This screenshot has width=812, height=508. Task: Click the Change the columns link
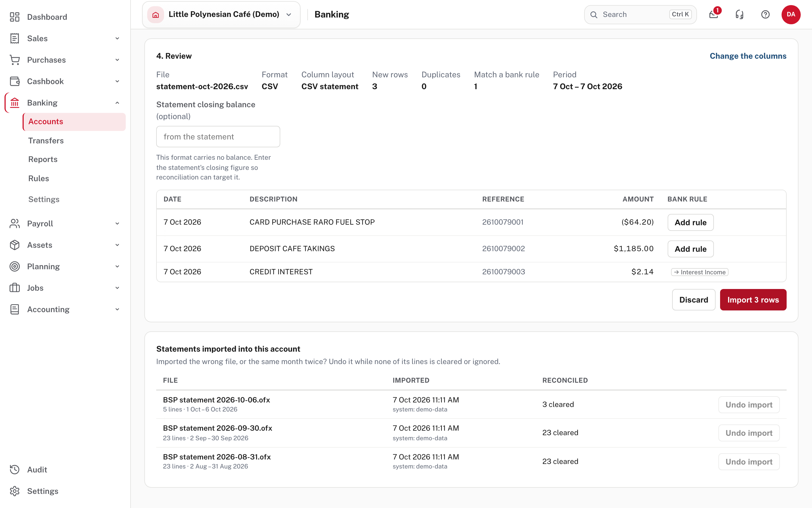(x=748, y=56)
